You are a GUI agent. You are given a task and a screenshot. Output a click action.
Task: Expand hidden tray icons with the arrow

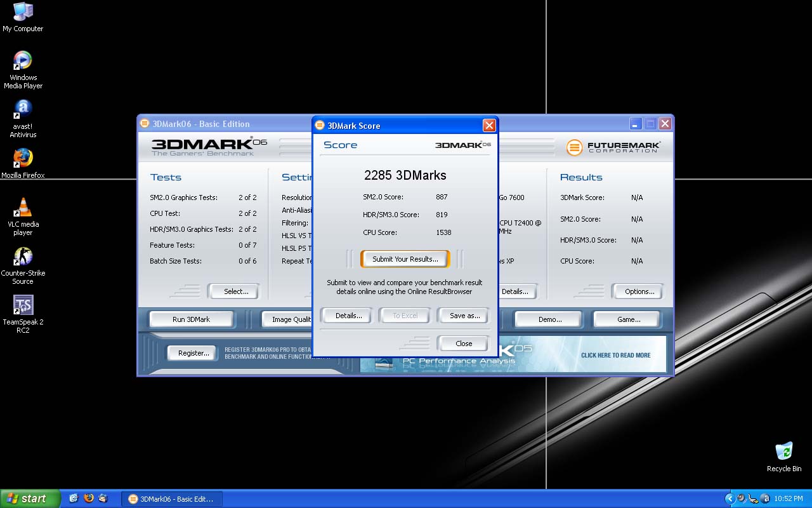pyautogui.click(x=730, y=498)
